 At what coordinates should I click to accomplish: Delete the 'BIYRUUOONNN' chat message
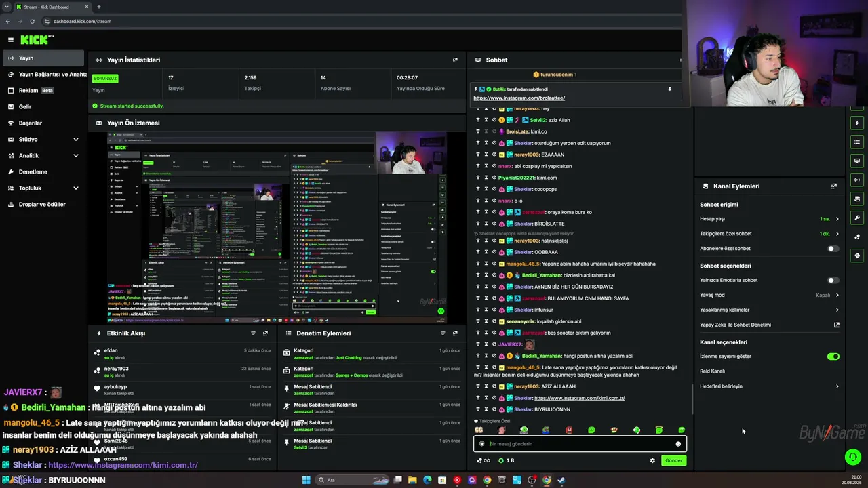[x=477, y=409]
